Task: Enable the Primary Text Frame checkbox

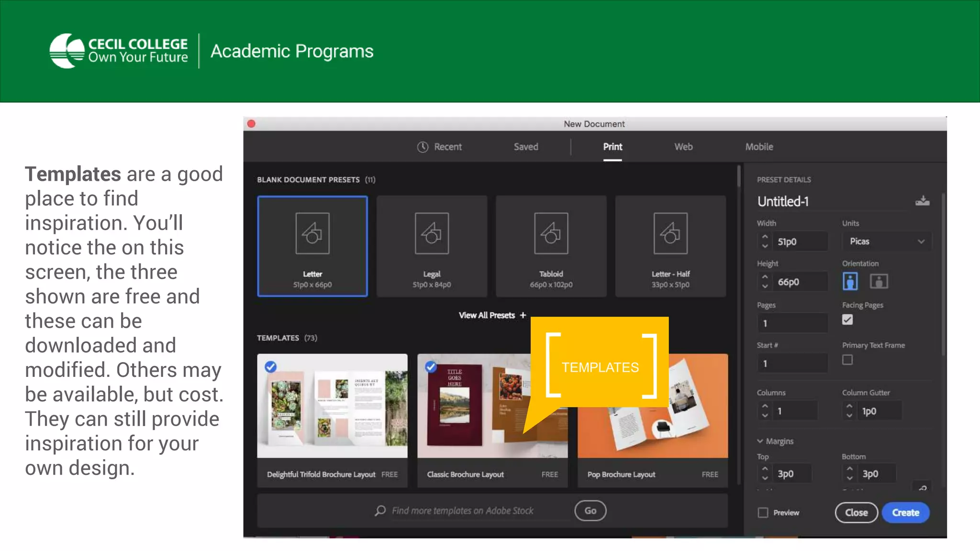Action: [847, 360]
